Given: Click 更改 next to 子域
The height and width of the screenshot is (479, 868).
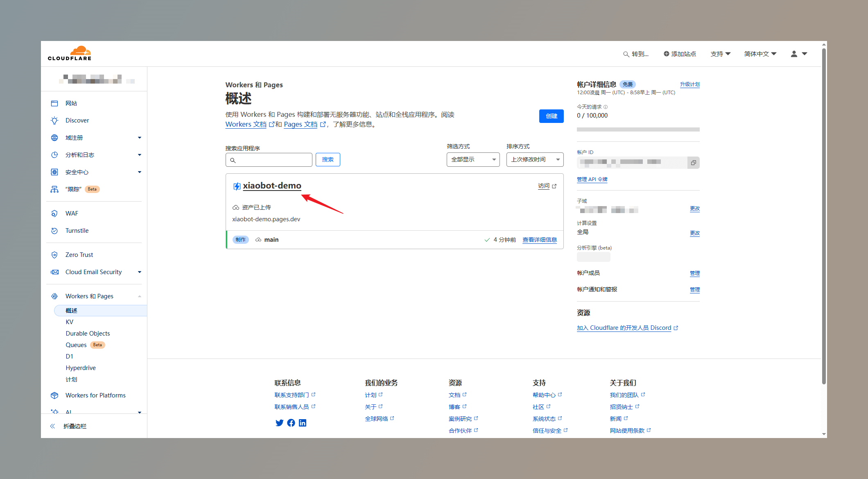Looking at the screenshot, I should [694, 209].
